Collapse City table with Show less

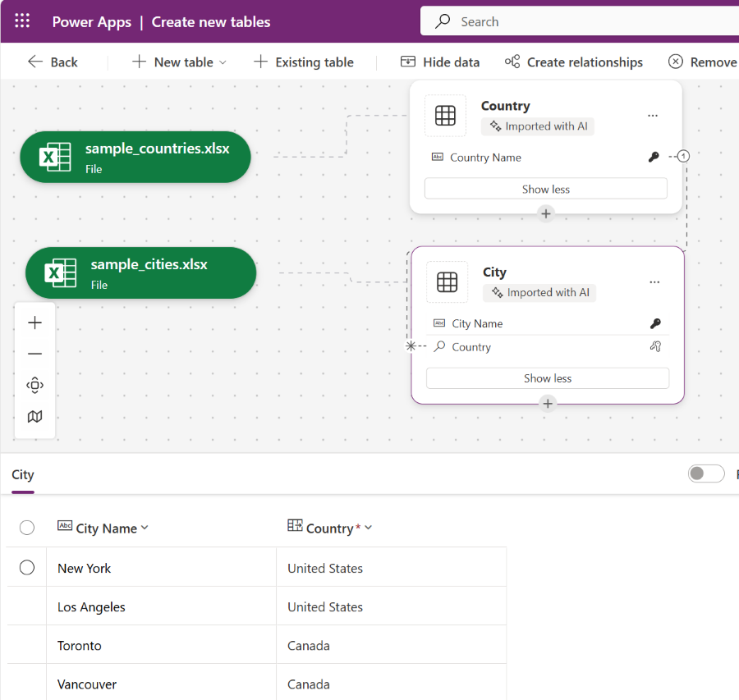tap(548, 378)
